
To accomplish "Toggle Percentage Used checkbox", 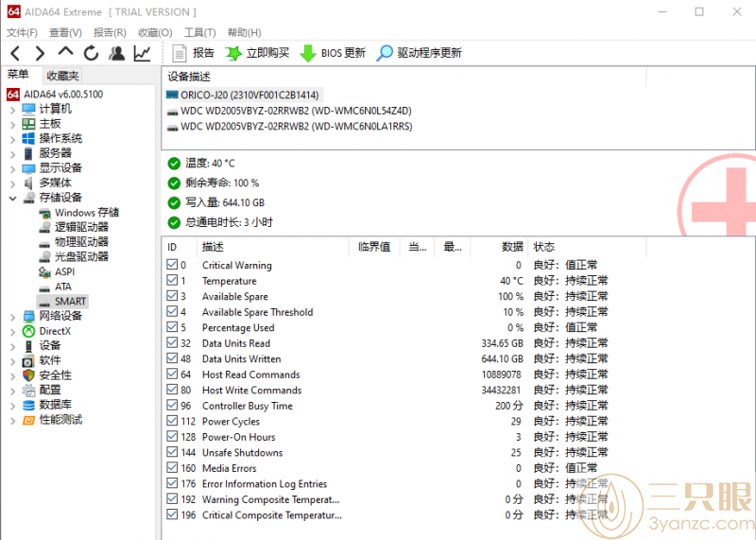I will [172, 326].
